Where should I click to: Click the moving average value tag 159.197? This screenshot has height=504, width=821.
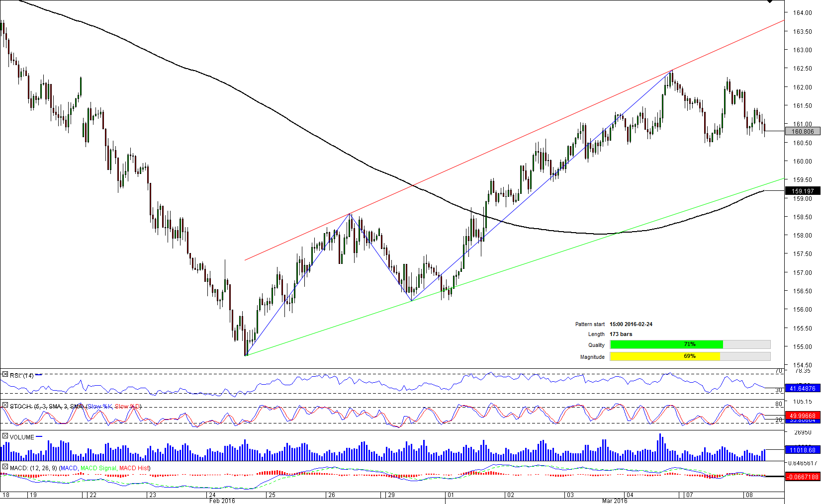click(x=803, y=191)
